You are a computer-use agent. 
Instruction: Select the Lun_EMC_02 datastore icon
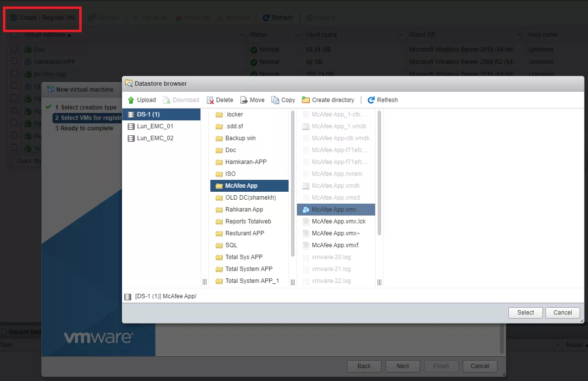131,139
